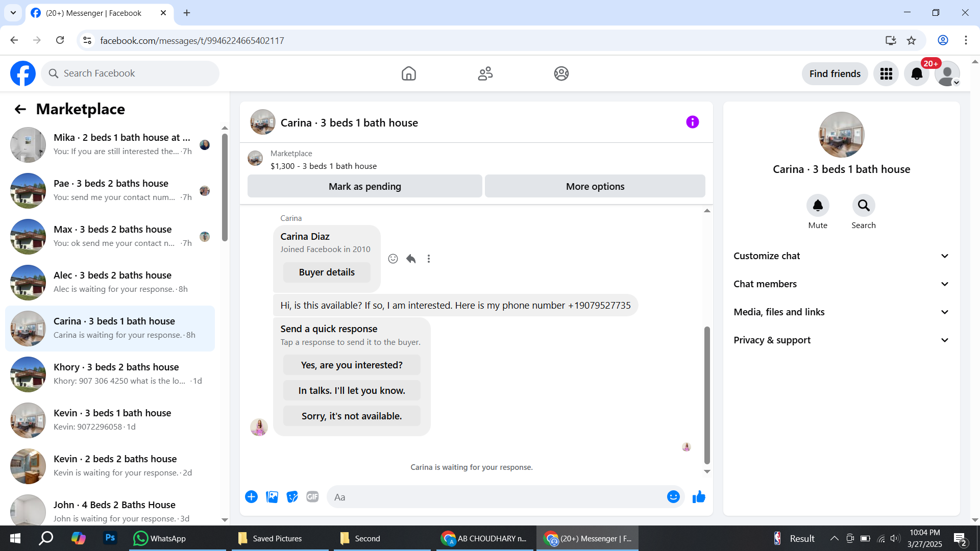Viewport: 980px width, 551px height.
Task: Send quick response 'In talks. I'll let you know.'
Action: coord(352,391)
